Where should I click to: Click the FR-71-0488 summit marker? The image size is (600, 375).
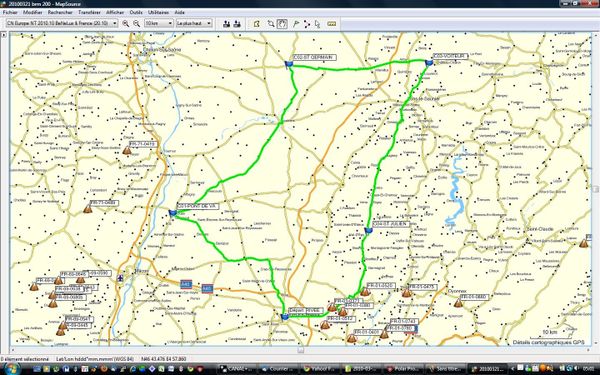[x=88, y=209]
